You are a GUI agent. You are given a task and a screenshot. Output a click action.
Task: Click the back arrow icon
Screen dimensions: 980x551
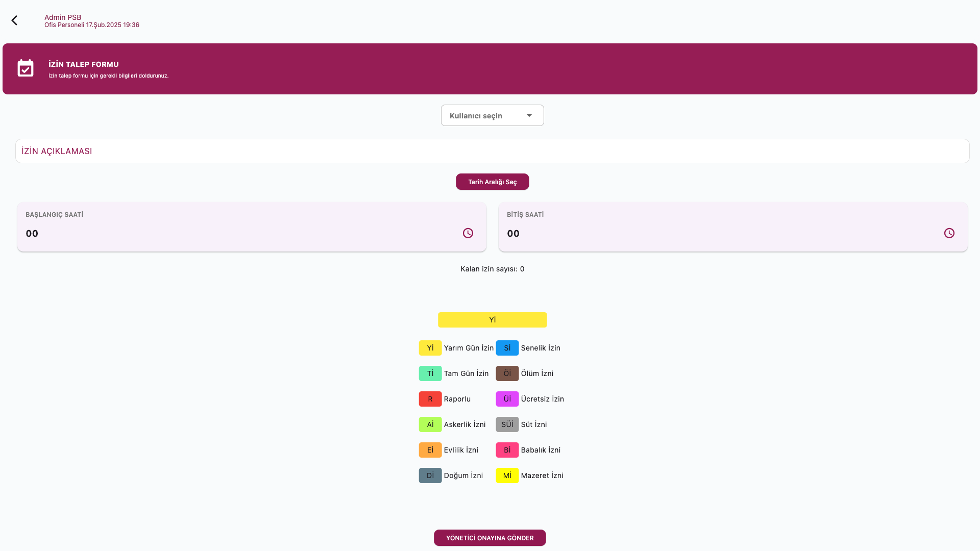click(x=14, y=20)
